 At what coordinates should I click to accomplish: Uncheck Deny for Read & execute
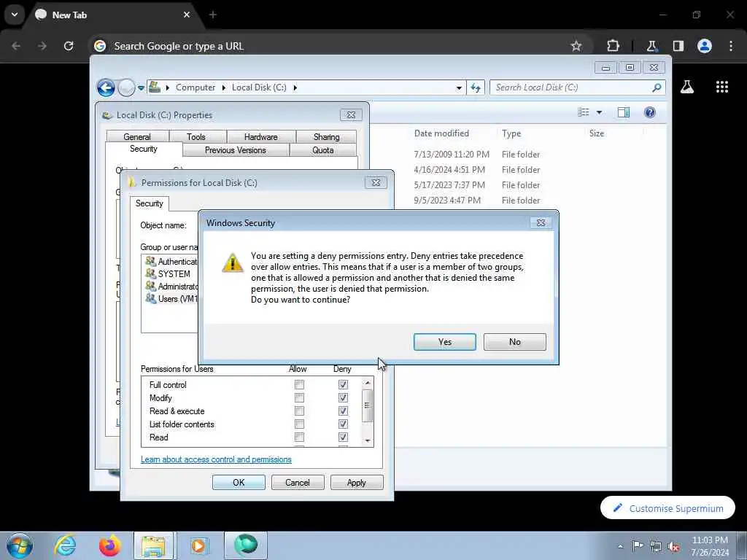[343, 411]
